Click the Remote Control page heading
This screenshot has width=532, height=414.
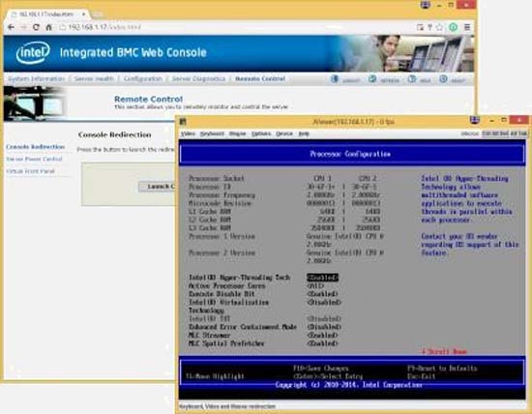coord(149,99)
